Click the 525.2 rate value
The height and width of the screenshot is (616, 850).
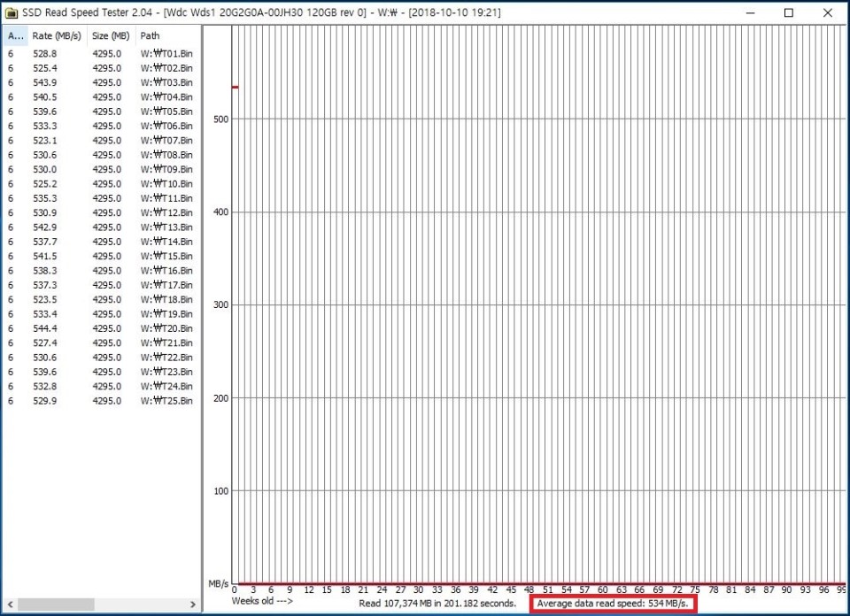(44, 184)
